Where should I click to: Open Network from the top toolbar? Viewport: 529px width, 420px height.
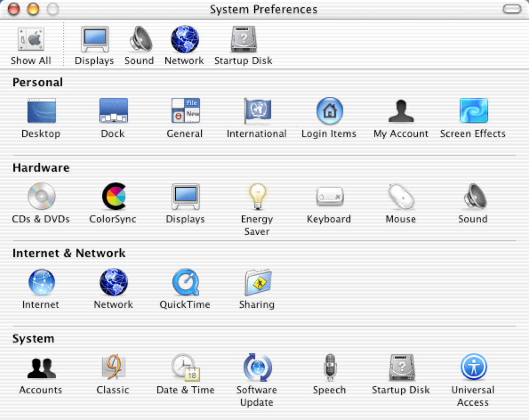[x=185, y=39]
